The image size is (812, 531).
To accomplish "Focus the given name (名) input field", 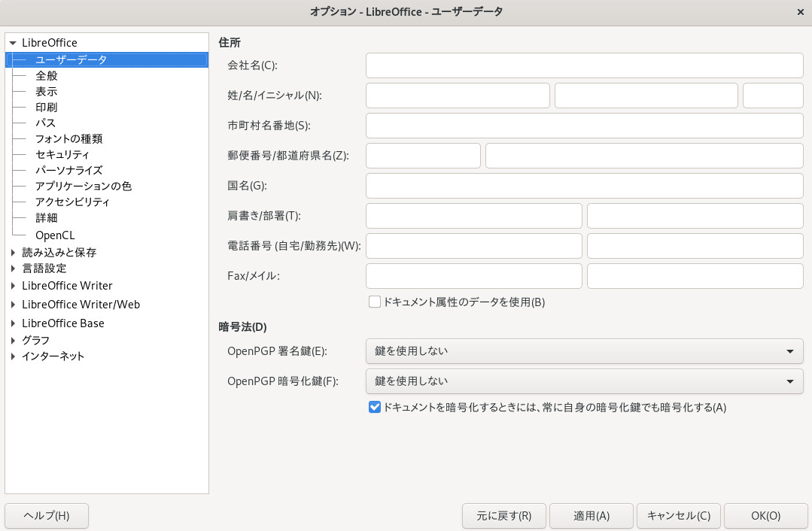I will [x=646, y=96].
